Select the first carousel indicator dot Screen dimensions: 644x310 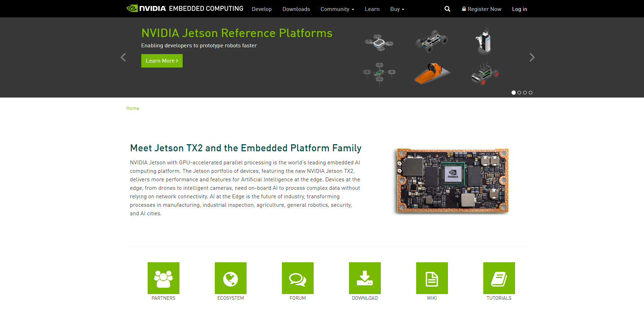pyautogui.click(x=514, y=93)
